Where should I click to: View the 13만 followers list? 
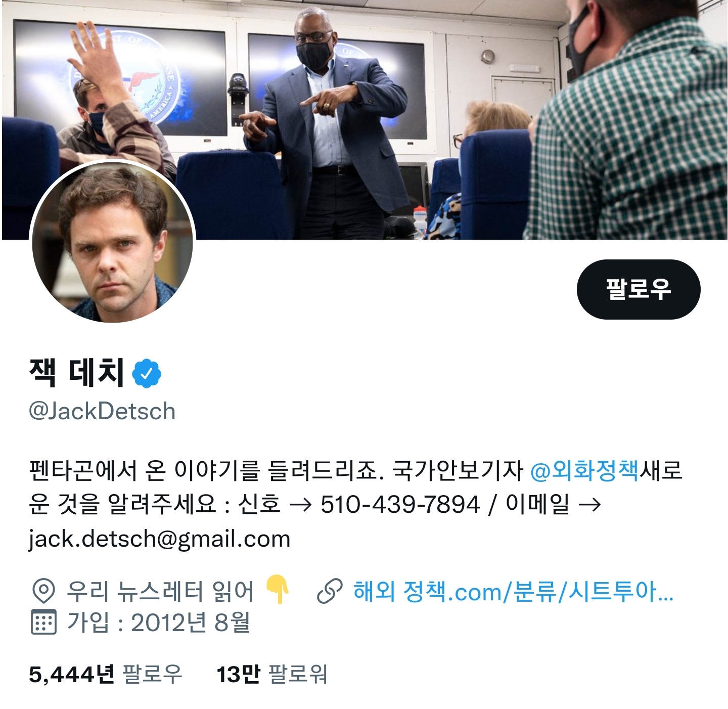[x=272, y=674]
